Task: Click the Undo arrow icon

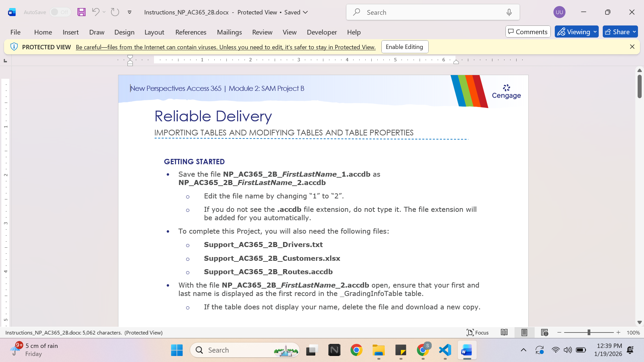Action: coord(96,12)
